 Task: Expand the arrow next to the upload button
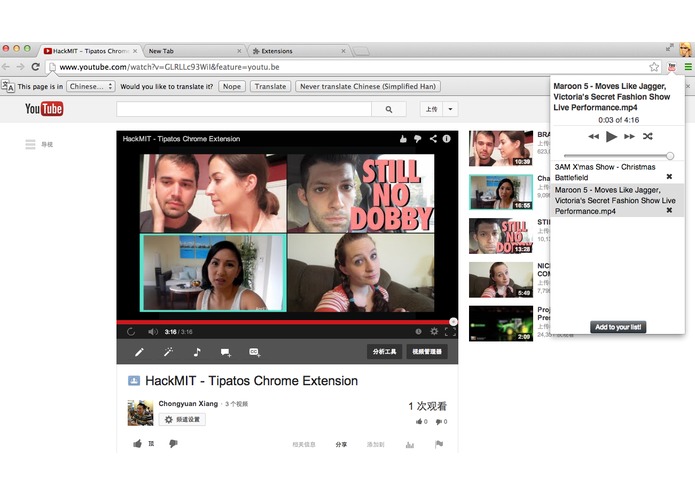(450, 109)
